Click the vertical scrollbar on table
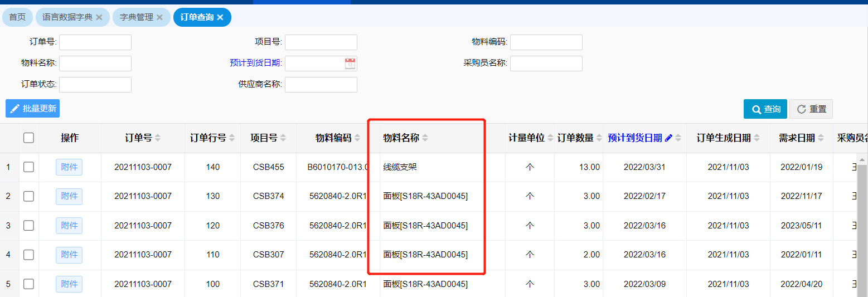This screenshot has width=868, height=297. tap(862, 223)
